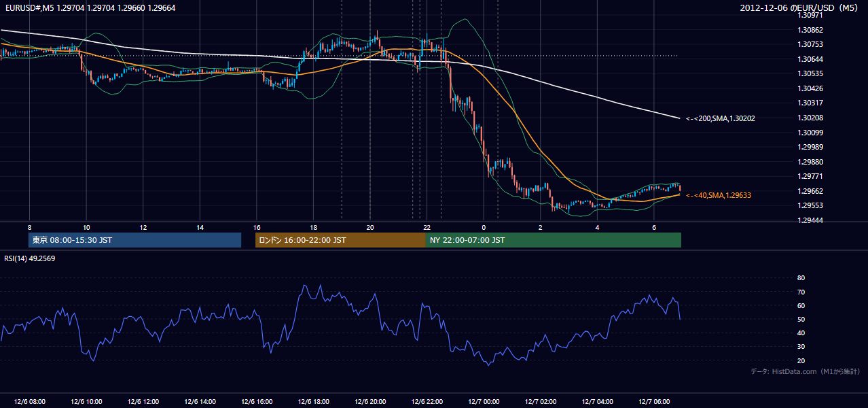Screen dimensions: 868x408
Task: Click the 12/6 12:00 time label
Action: pos(143,402)
